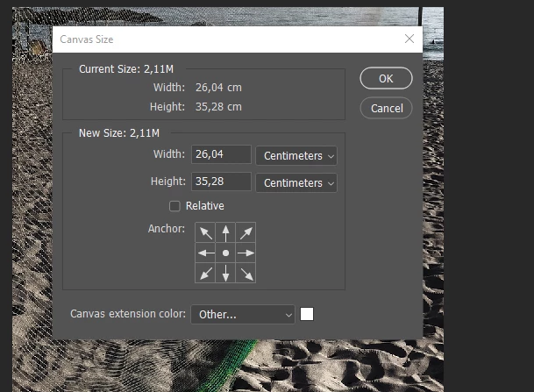The image size is (534, 392).
Task: Select the center anchor dot
Action: pos(225,253)
